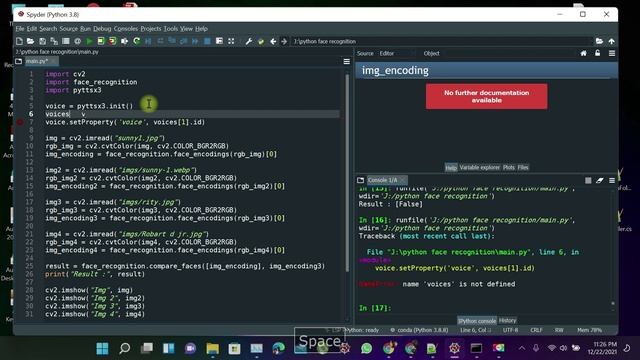Open the File menu

[x=20, y=29]
